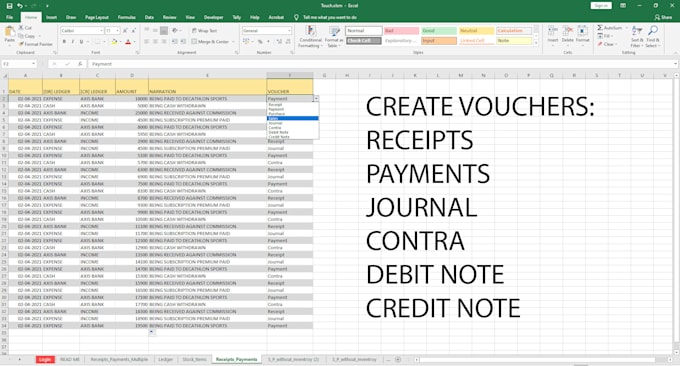
Task: Click the AutoSum sigma icon
Action: 600,28
